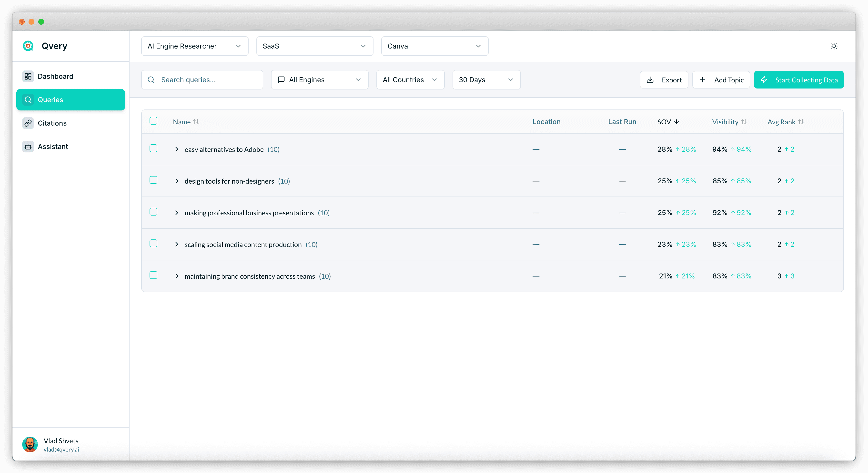Click the Visibility column sort arrows icon

point(744,122)
